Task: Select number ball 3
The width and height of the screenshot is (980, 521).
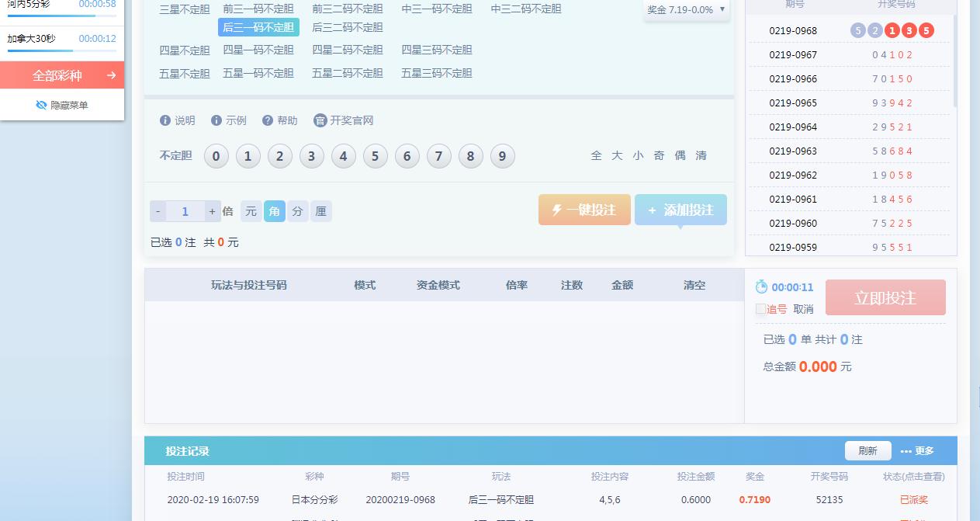Action: pyautogui.click(x=312, y=156)
